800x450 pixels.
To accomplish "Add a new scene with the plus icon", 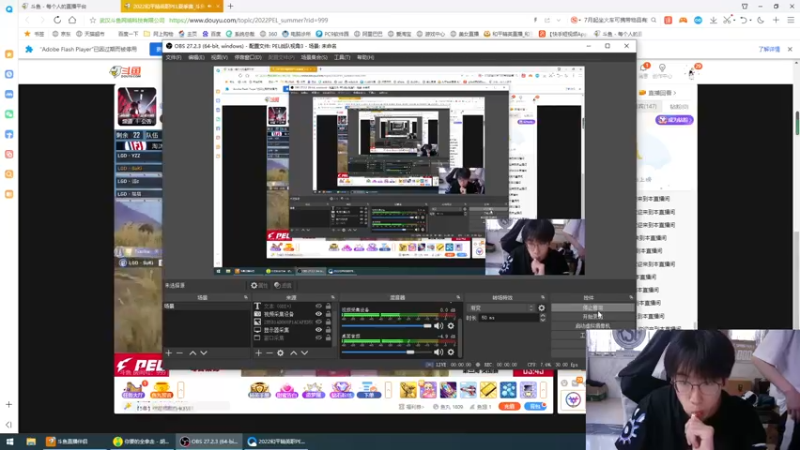I will pyautogui.click(x=169, y=353).
